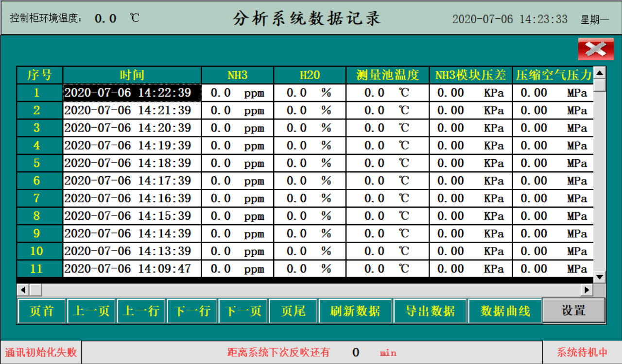The image size is (622, 364).
Task: Advance to next page with 下一页
Action: tap(243, 311)
